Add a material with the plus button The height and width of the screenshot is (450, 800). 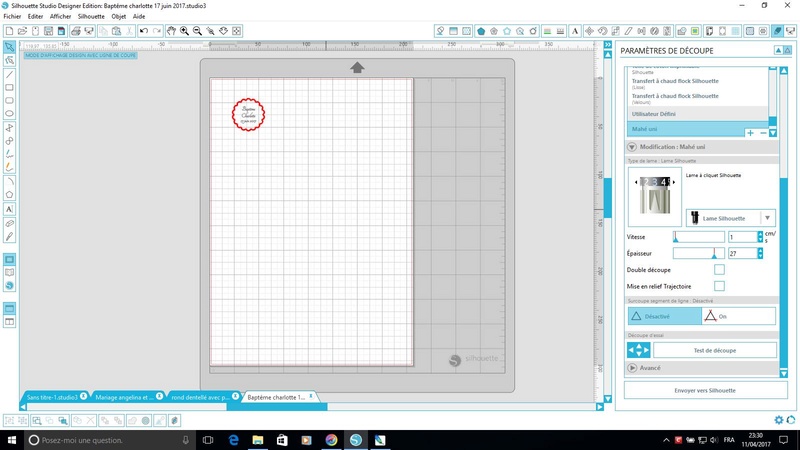click(750, 133)
